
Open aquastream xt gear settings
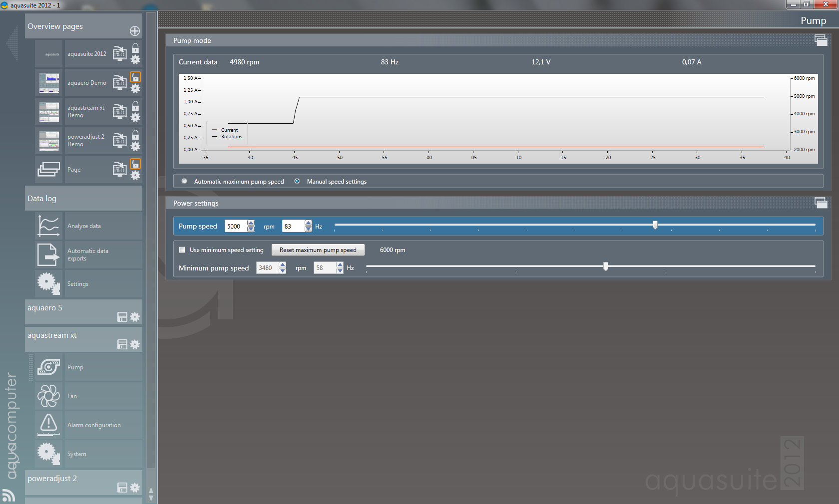[135, 344]
